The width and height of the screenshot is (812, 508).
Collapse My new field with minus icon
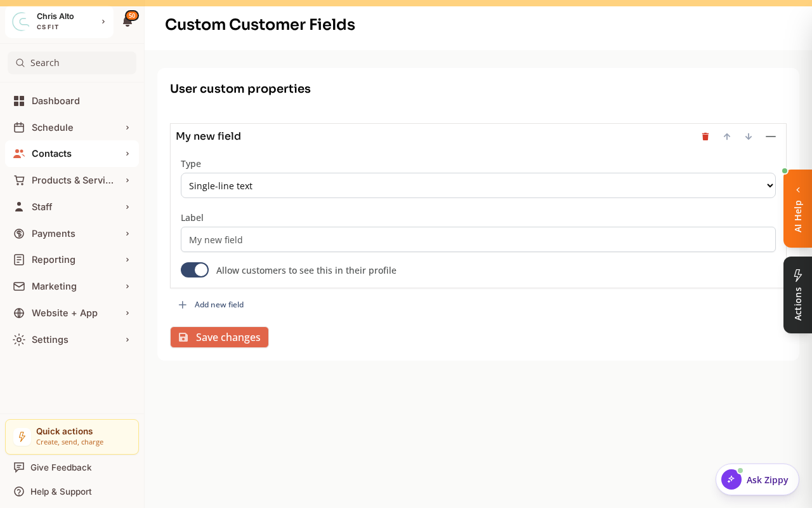coord(771,137)
